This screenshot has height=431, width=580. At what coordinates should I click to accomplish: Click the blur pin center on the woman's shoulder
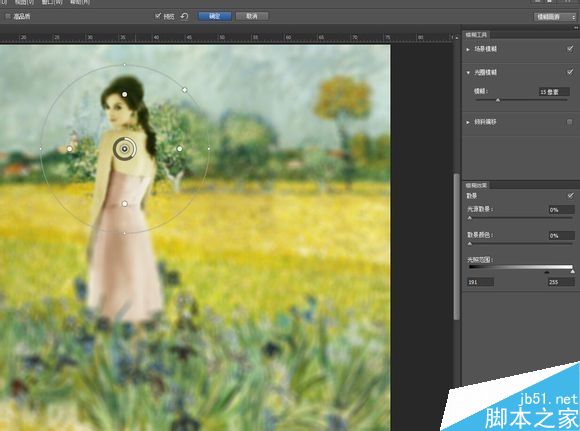pos(125,149)
